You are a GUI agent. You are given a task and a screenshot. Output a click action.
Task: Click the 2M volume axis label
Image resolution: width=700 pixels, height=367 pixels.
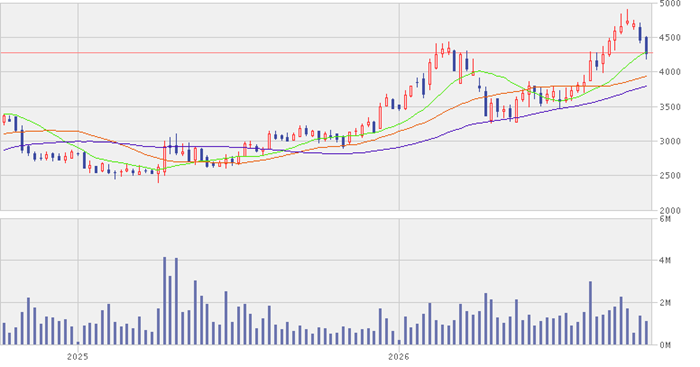665,303
